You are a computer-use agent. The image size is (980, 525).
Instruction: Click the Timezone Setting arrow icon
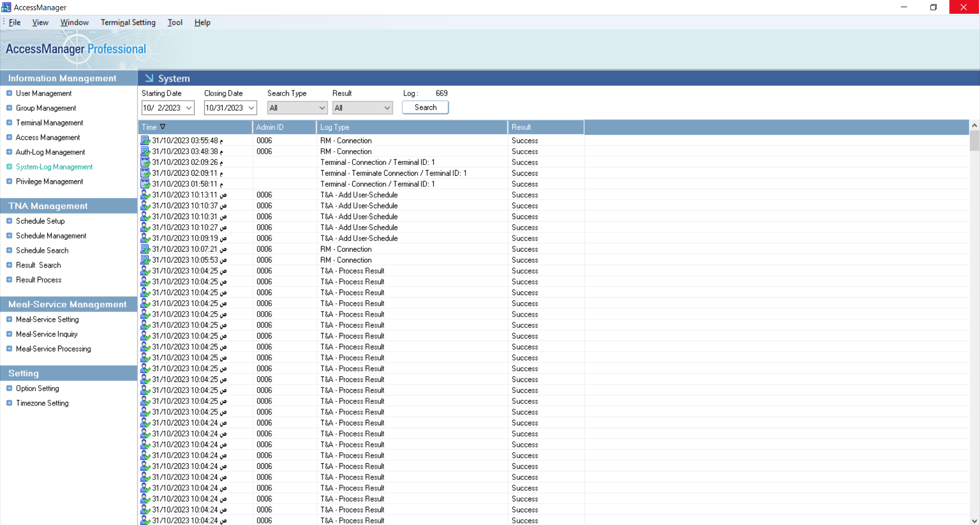[9, 403]
